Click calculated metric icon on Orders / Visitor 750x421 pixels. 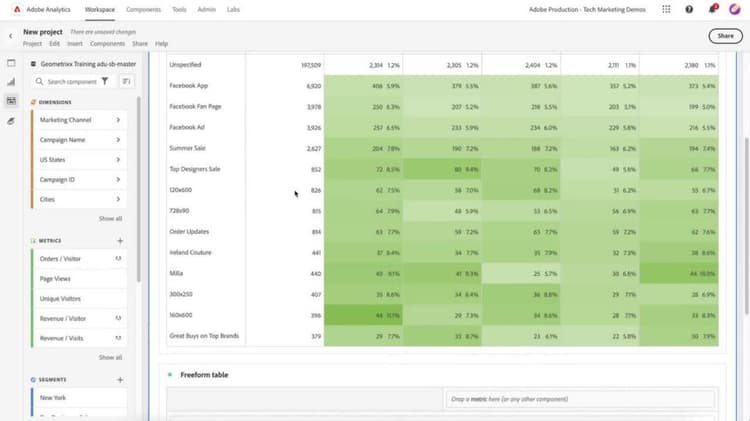[118, 258]
